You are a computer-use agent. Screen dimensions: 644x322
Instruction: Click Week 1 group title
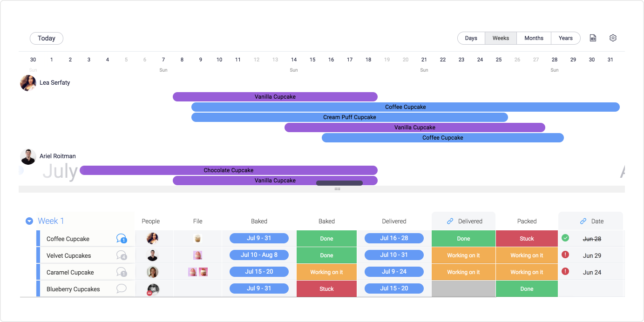pos(51,221)
